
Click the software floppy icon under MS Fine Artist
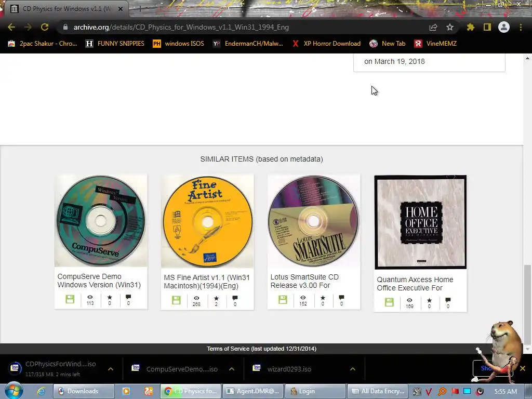tap(176, 300)
